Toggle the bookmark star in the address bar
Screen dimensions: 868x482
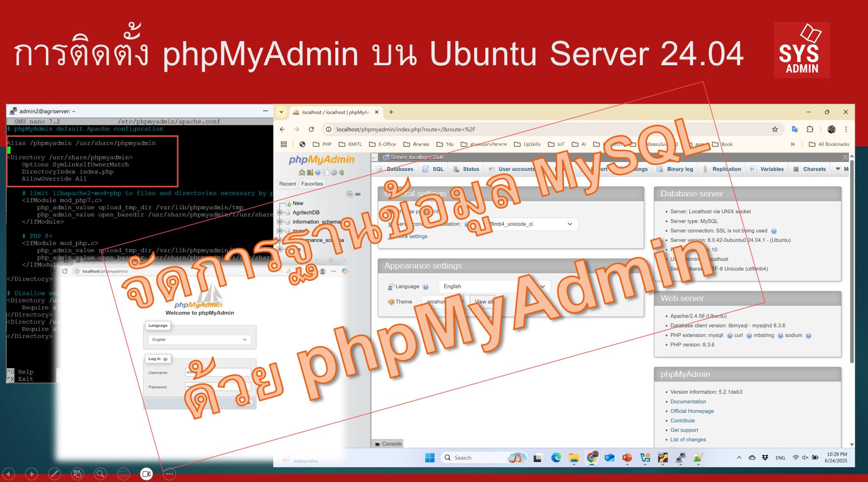tap(775, 129)
